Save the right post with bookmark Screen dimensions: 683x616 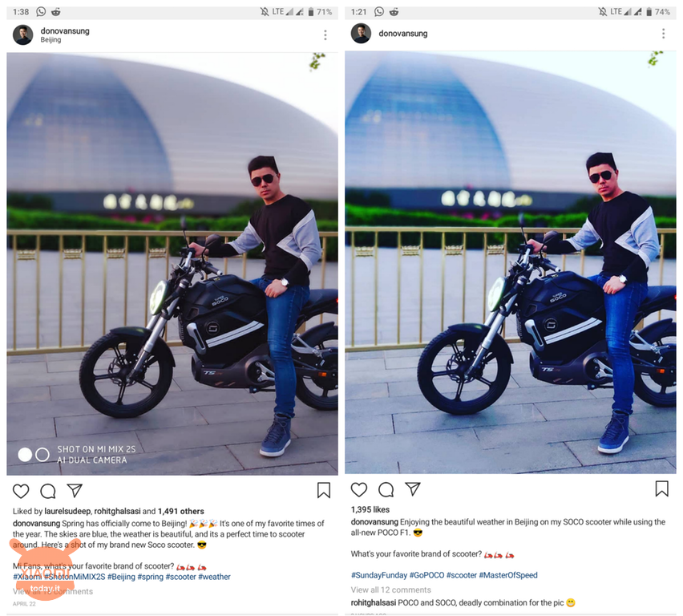click(661, 488)
